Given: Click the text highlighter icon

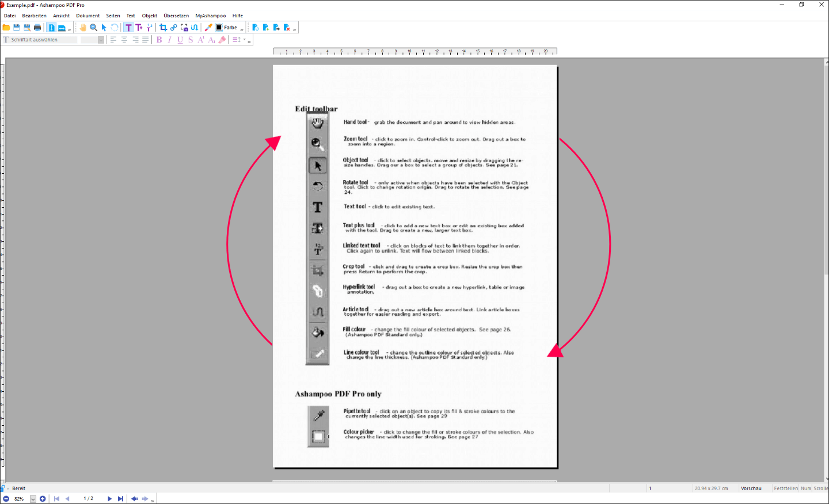Looking at the screenshot, I should click(222, 40).
